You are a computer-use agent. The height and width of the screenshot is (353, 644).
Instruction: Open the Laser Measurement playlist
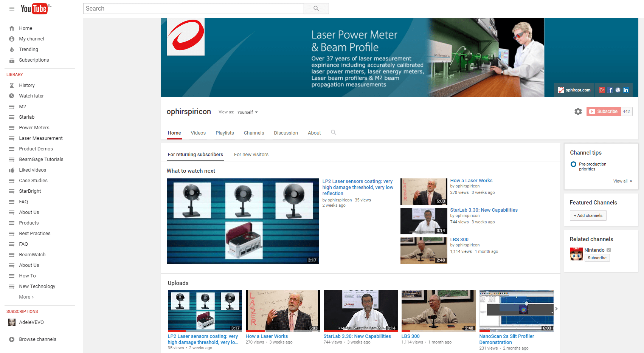click(41, 138)
